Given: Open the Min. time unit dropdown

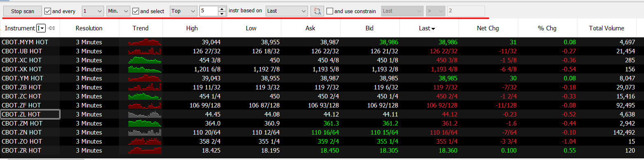Looking at the screenshot, I should click(x=118, y=11).
